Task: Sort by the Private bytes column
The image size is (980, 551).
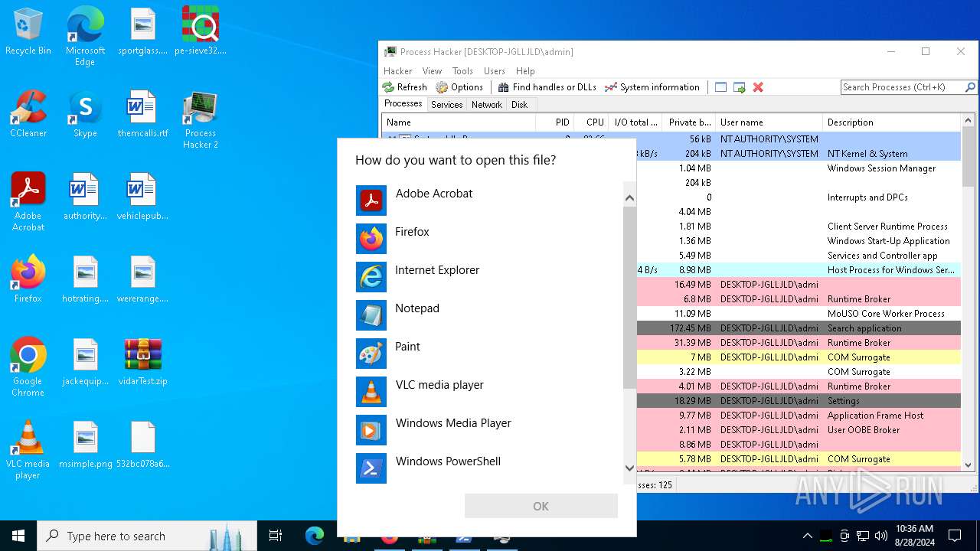Action: coord(688,122)
